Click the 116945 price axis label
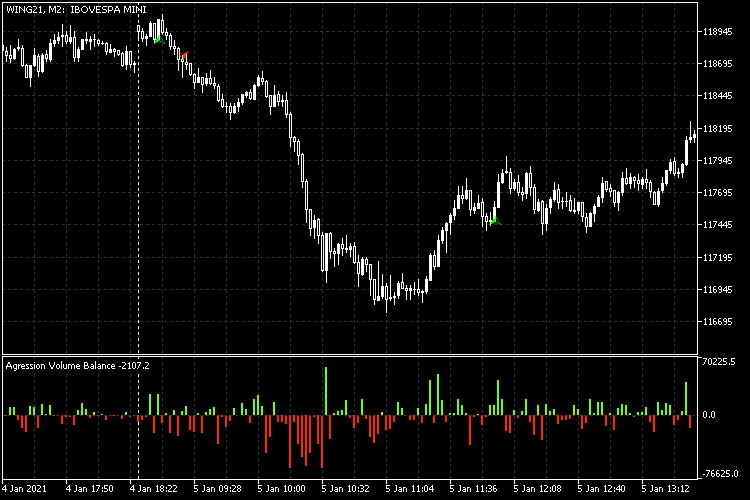Image resolution: width=750 pixels, height=500 pixels. (717, 290)
